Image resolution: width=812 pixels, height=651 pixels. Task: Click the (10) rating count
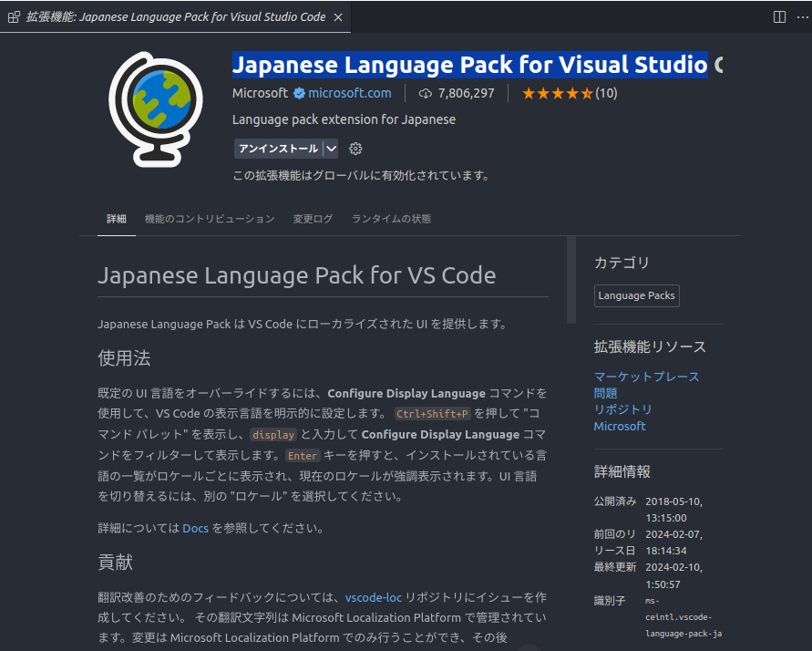point(606,93)
